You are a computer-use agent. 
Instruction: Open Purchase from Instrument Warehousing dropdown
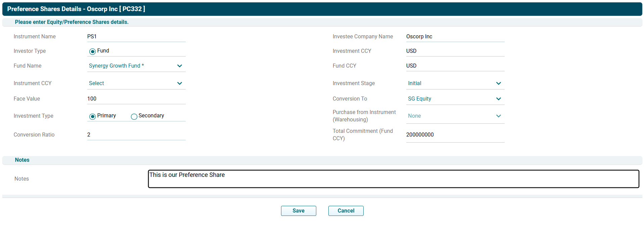(455, 116)
